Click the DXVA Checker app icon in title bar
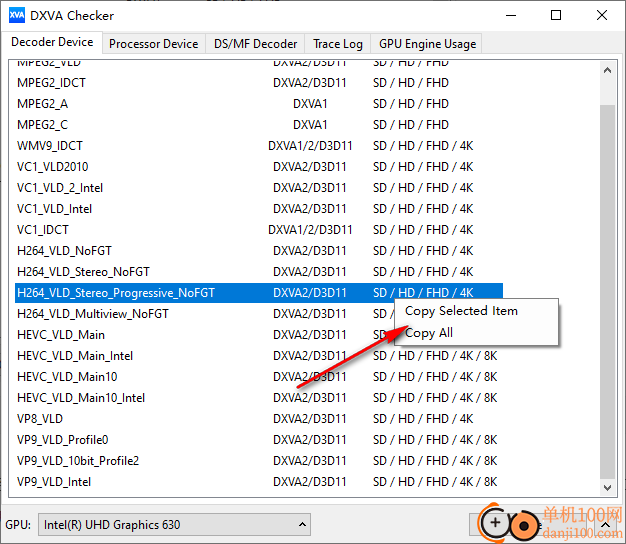The width and height of the screenshot is (626, 544). coord(17,16)
